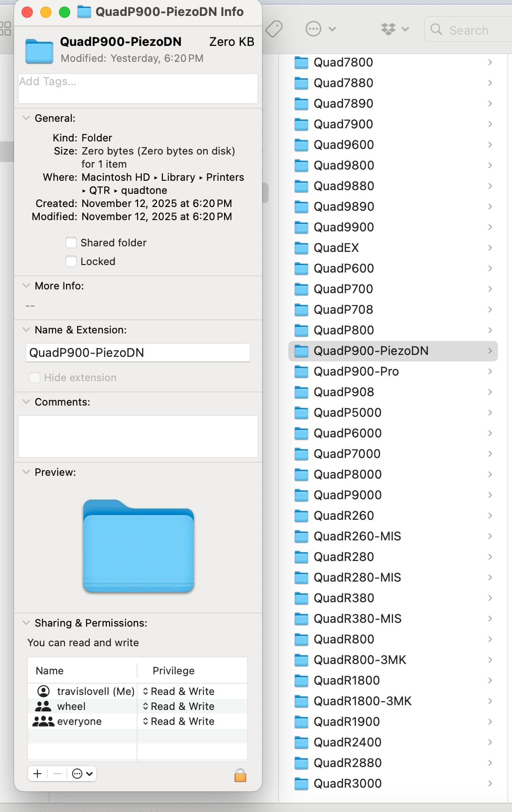Enable the Shared folder checkbox
The image size is (512, 812).
(x=71, y=243)
